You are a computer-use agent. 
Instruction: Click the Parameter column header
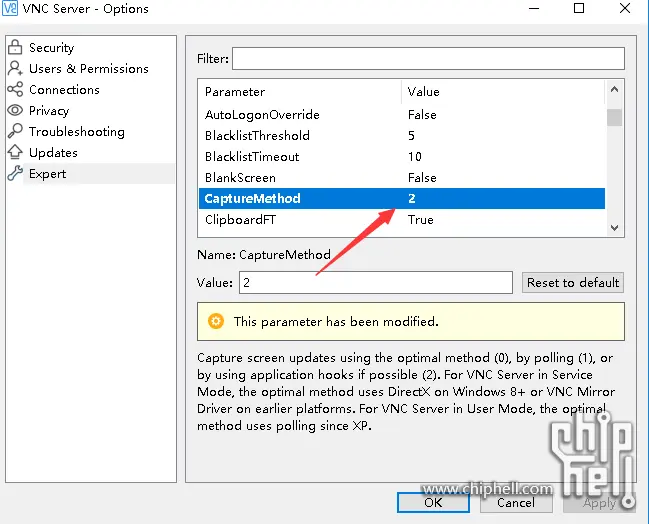pyautogui.click(x=300, y=91)
